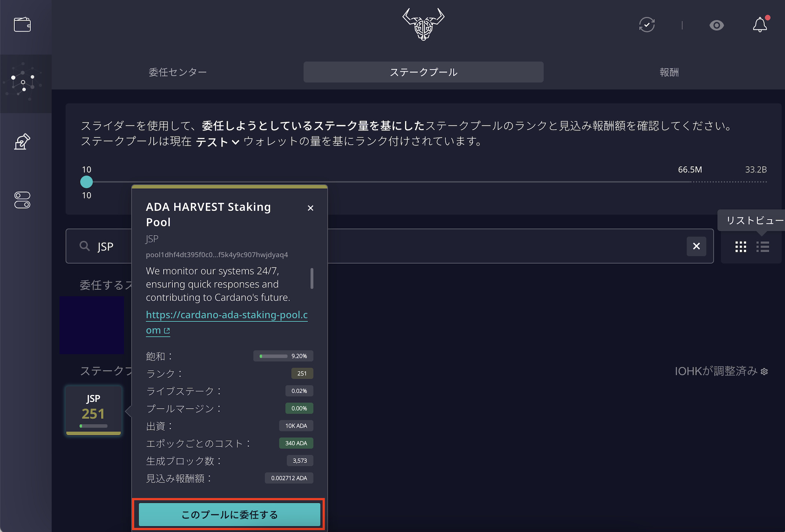Click the 0.002712 ADA reward value

point(289,478)
